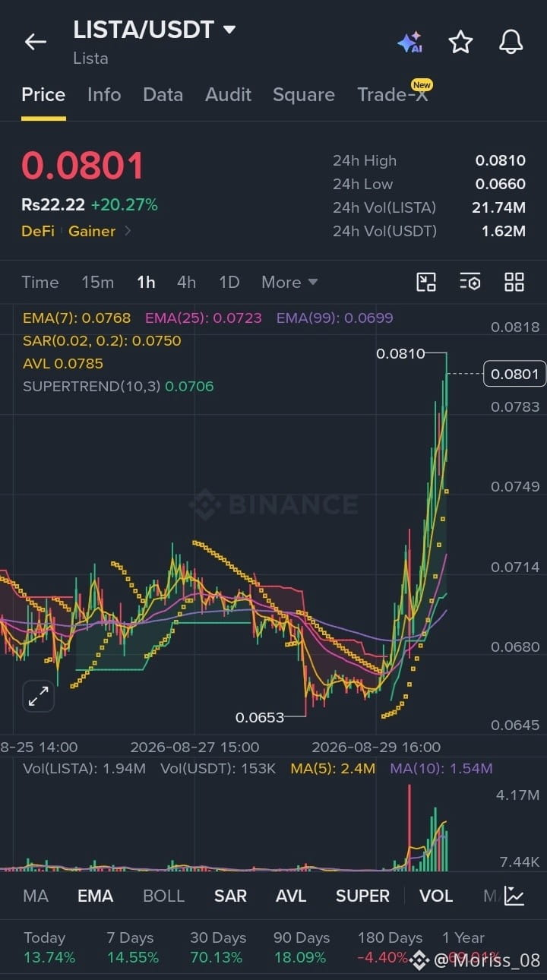Viewport: 547px width, 980px height.
Task: Tap the volume MA(10) 1.54M legend
Action: [441, 768]
